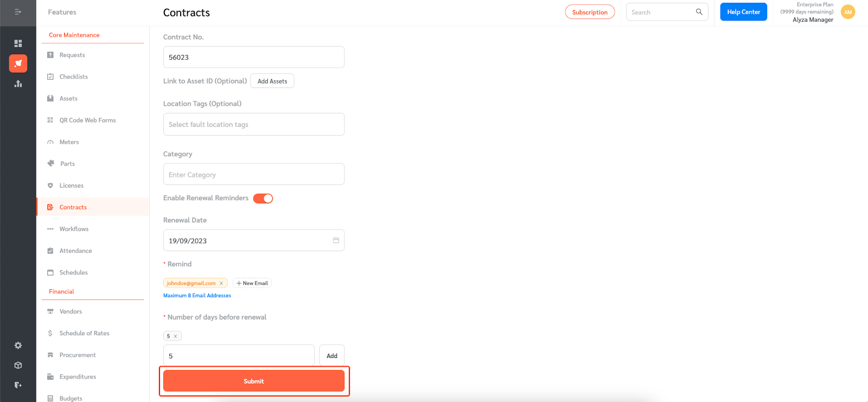Open Procurement menu item
The image size is (868, 402).
click(x=78, y=355)
